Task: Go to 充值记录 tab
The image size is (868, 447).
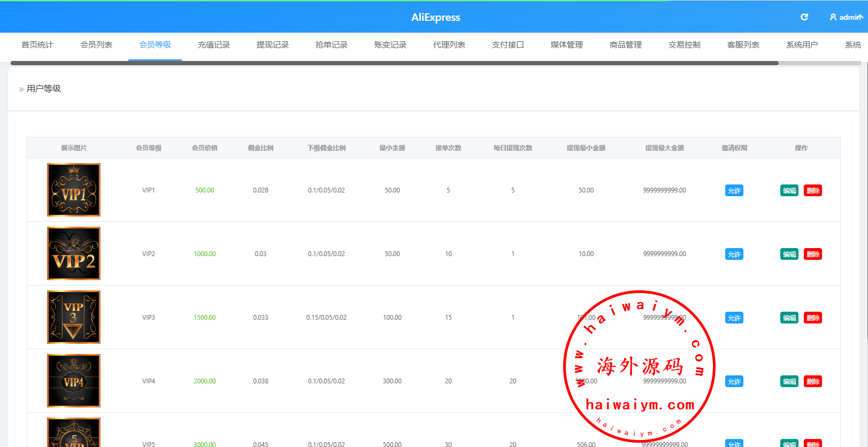Action: (214, 45)
